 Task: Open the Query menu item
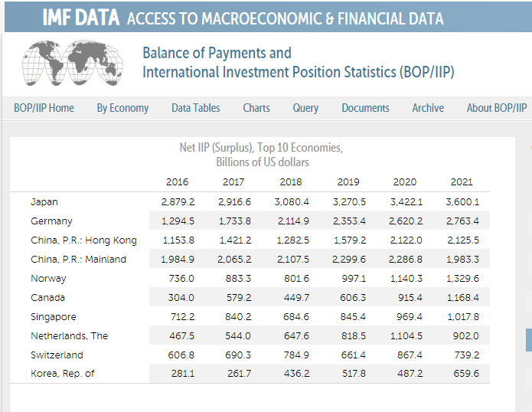pyautogui.click(x=305, y=108)
